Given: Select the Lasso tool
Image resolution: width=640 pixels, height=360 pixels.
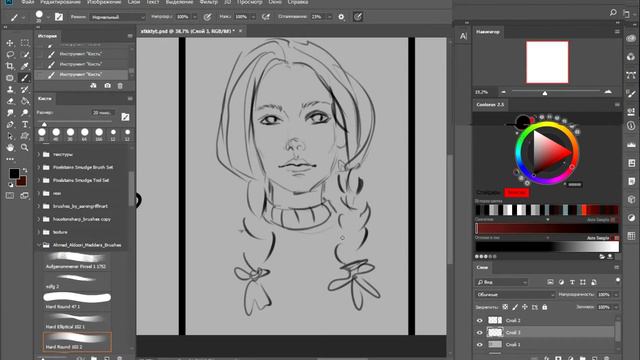Looking at the screenshot, I should pyautogui.click(x=10, y=54).
